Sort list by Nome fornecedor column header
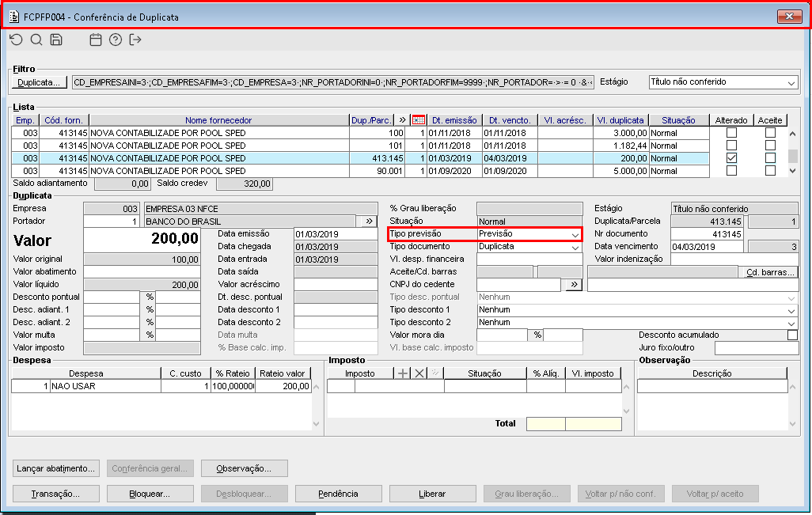The width and height of the screenshot is (812, 515). coord(218,120)
